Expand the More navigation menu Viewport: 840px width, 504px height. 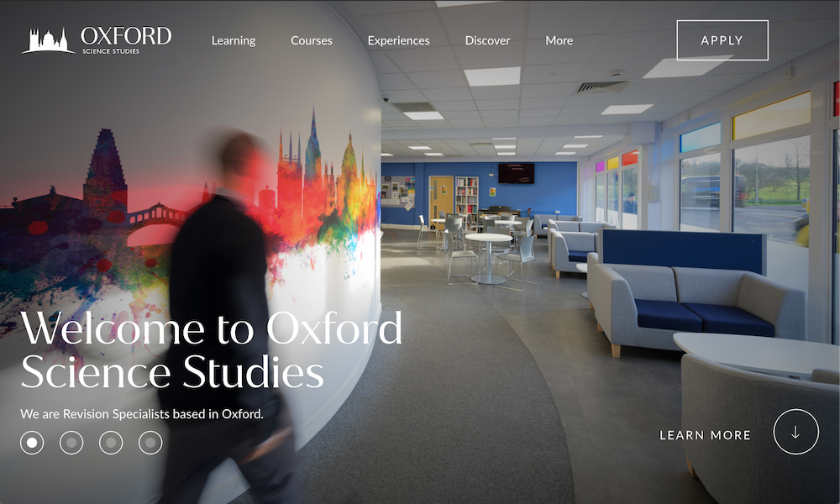[x=559, y=40]
